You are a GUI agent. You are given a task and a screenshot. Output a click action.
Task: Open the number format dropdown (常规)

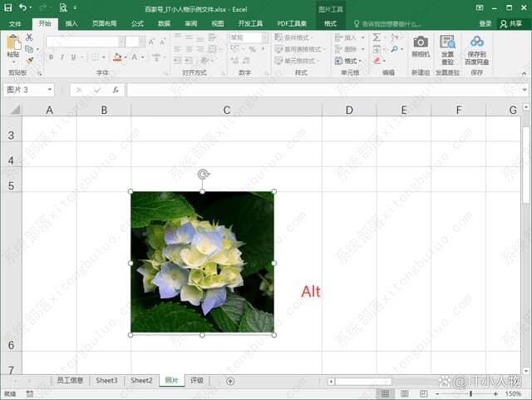[x=264, y=38]
